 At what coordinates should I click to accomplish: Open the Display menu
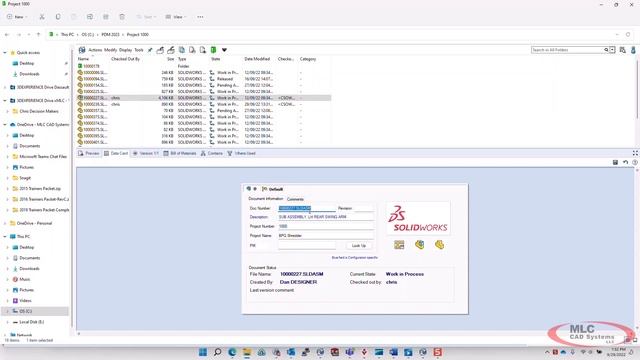click(125, 50)
